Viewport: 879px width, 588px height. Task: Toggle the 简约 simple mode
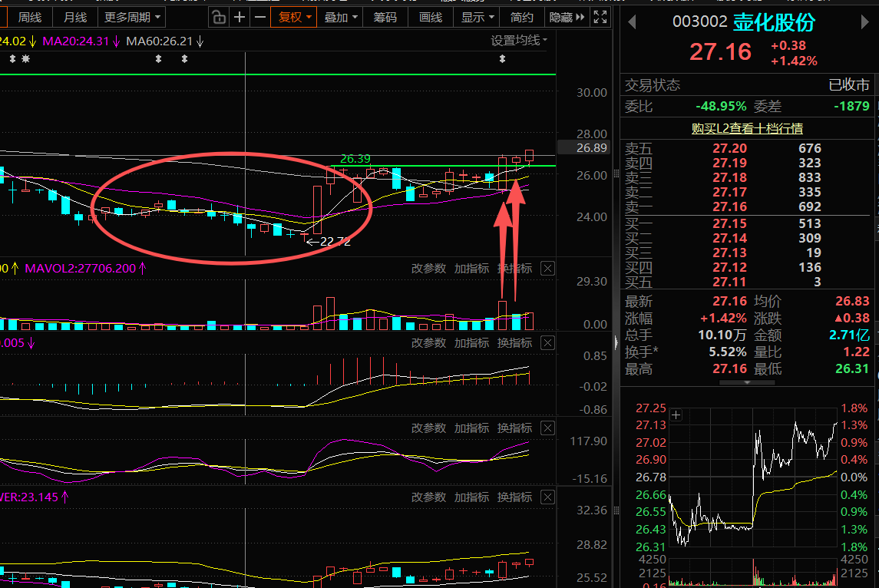[521, 18]
